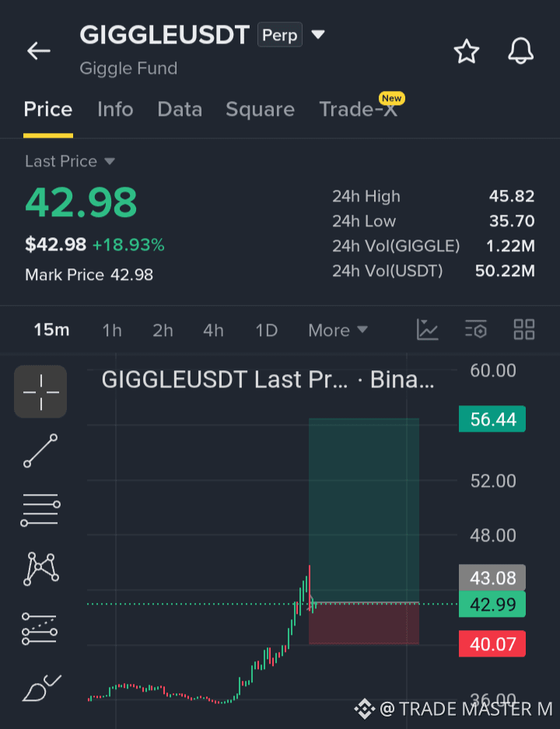The image size is (560, 729).
Task: Expand the GIGGLEUSDT Perp pair dropdown arrow
Action: 318,34
